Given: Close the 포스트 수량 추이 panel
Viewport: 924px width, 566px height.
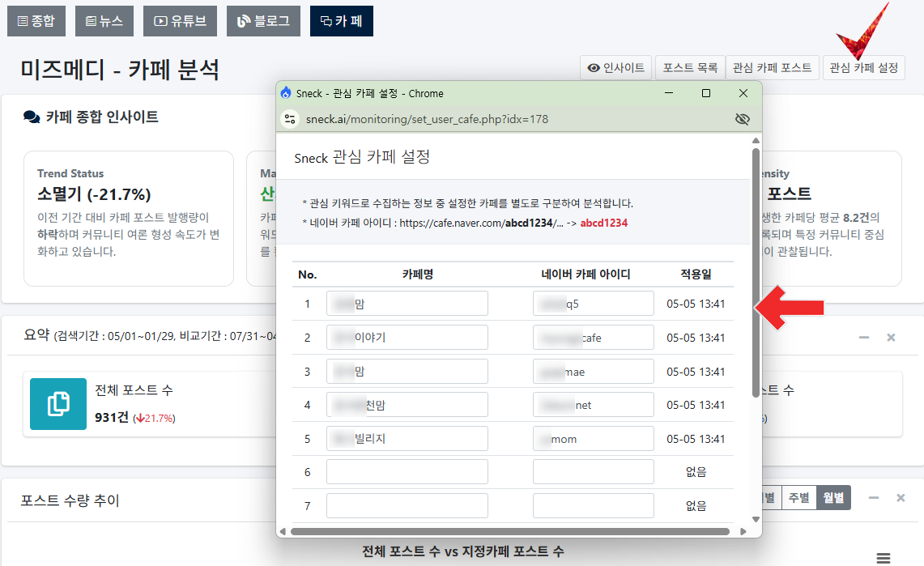Looking at the screenshot, I should [900, 498].
